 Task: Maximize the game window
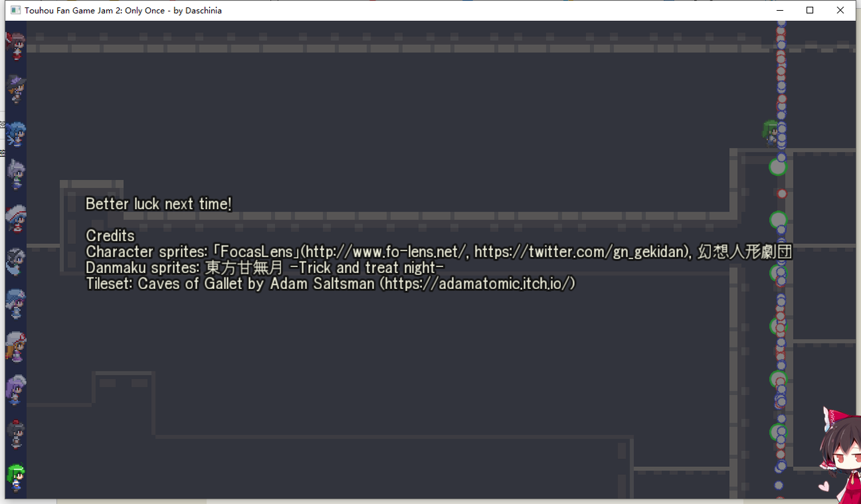click(810, 10)
